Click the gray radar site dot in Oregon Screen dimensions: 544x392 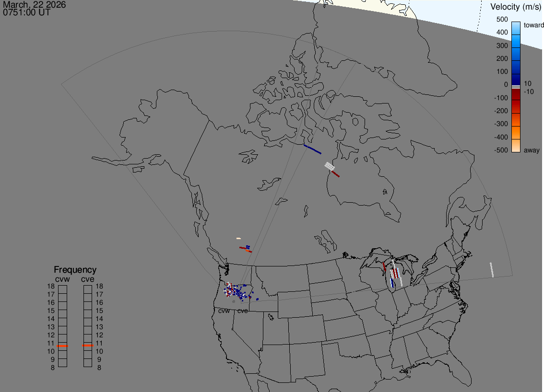234,301
